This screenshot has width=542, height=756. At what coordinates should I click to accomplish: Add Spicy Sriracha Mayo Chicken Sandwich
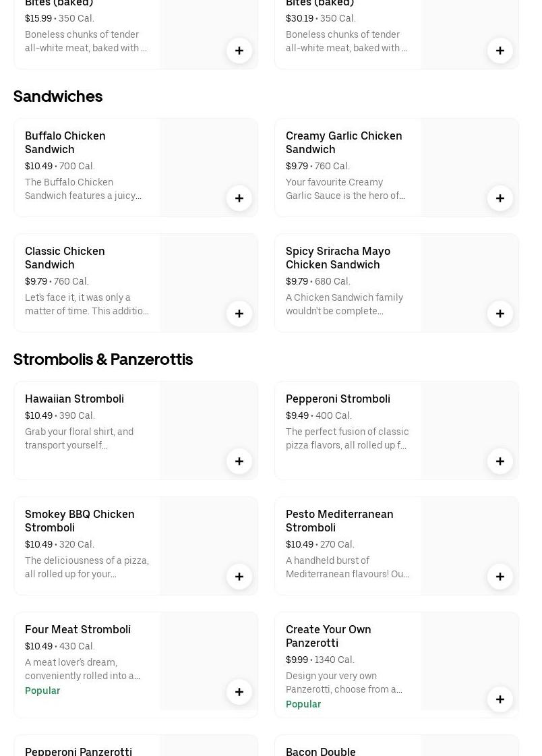click(x=500, y=314)
